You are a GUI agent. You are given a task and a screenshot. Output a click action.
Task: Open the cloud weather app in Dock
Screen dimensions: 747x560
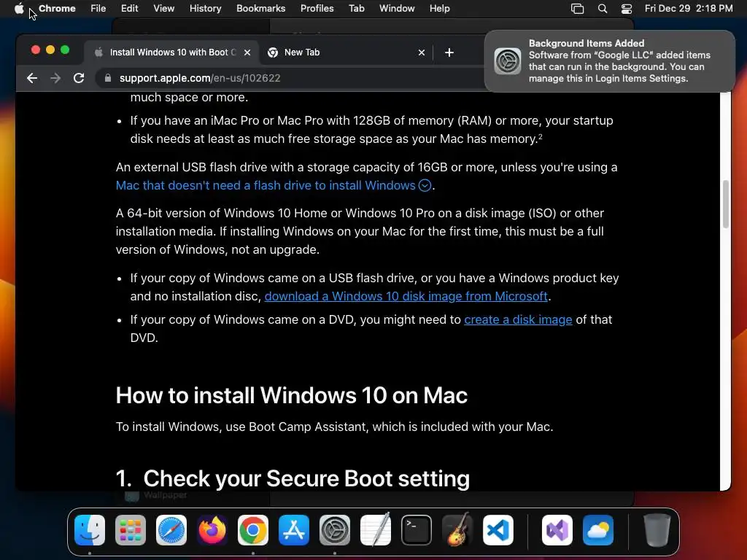598,530
